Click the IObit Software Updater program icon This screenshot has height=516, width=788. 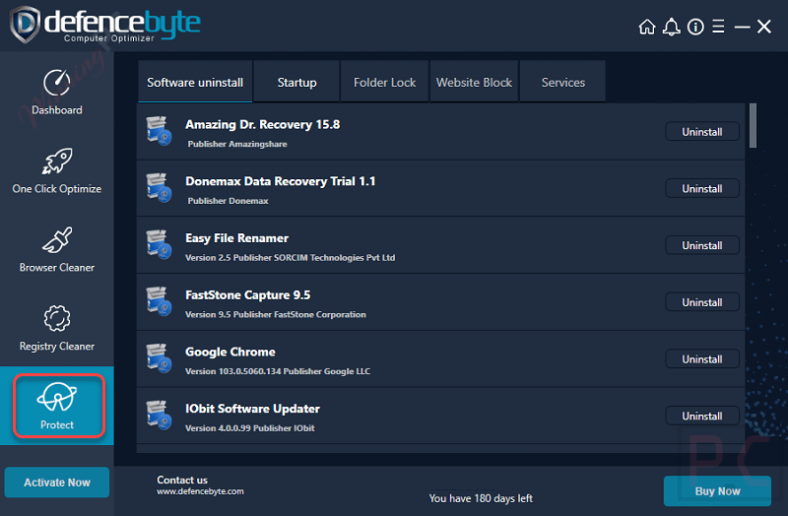(x=159, y=415)
